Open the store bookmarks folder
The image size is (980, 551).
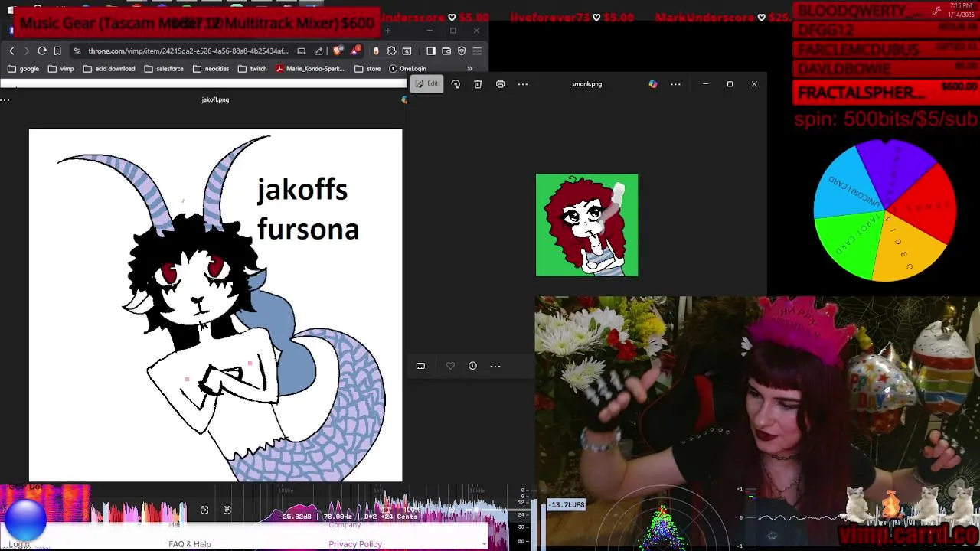367,69
